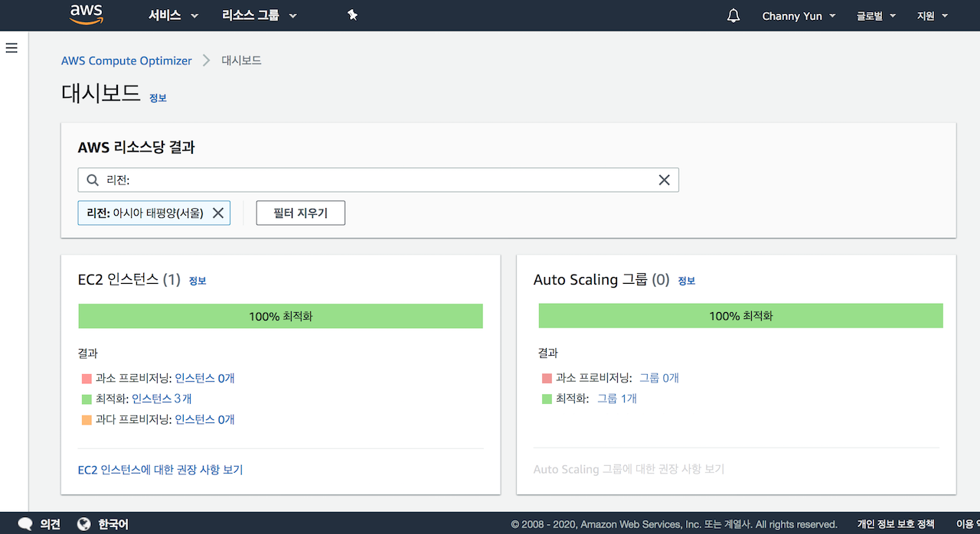Image resolution: width=980 pixels, height=534 pixels.
Task: Click the 리전: 아시아 태평양(서울) filter chip label
Action: [145, 213]
